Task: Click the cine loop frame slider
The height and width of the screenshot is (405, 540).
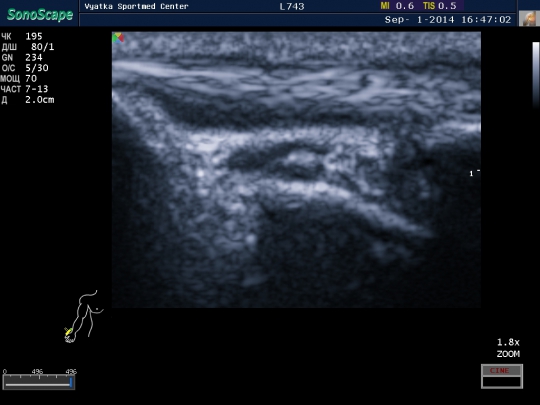Action: pos(39,382)
